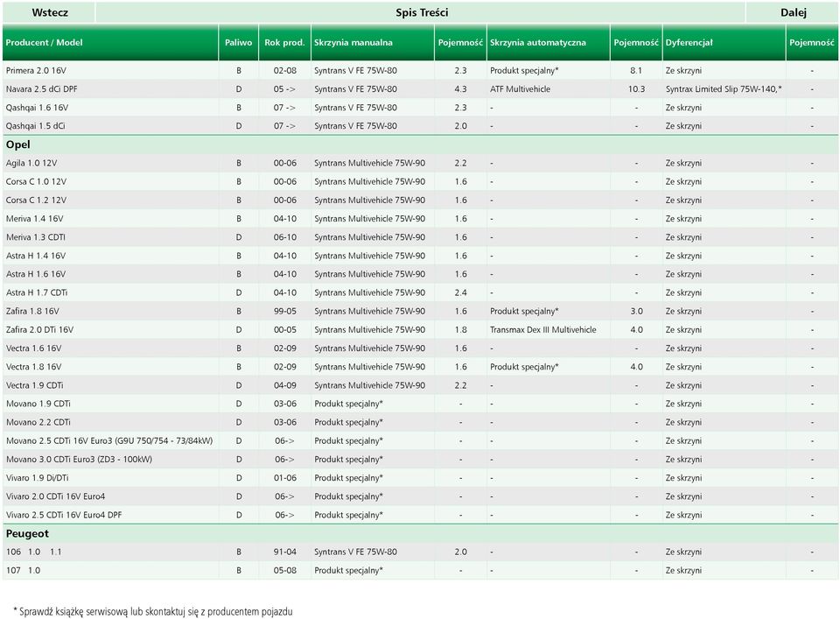
Task: Click the 91-04 production year cell
Action: coord(285,552)
